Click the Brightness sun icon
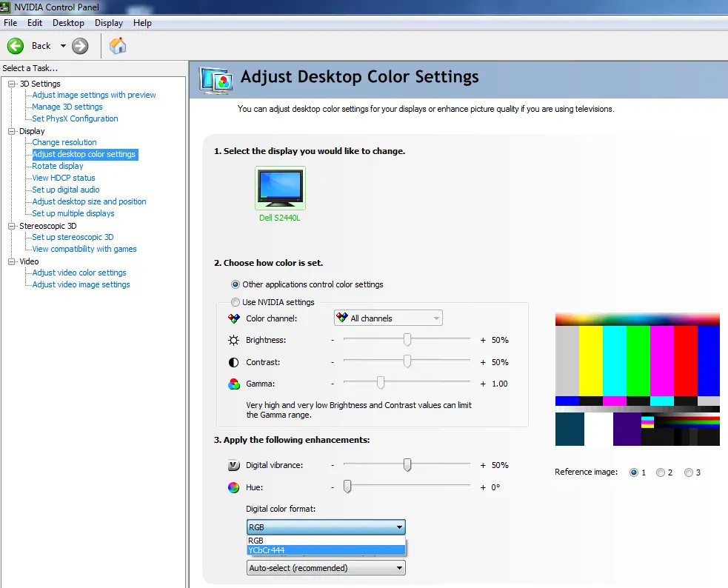 coord(234,340)
